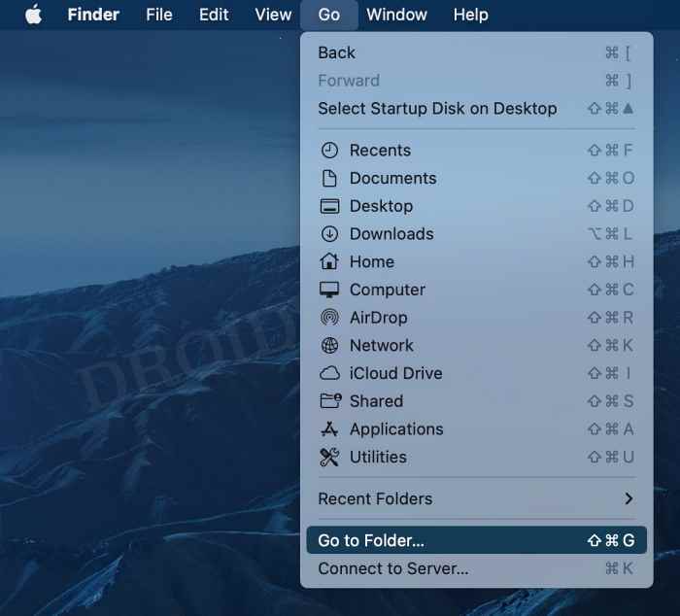Click the Utilities label text

[x=378, y=457]
